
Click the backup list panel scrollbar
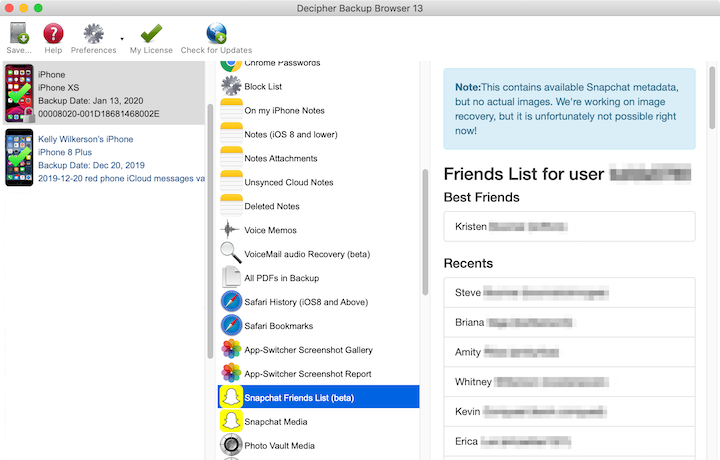210,231
